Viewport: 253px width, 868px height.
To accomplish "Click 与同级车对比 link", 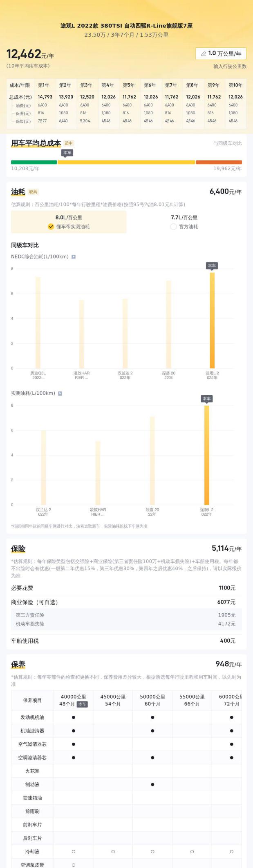I will click(228, 143).
